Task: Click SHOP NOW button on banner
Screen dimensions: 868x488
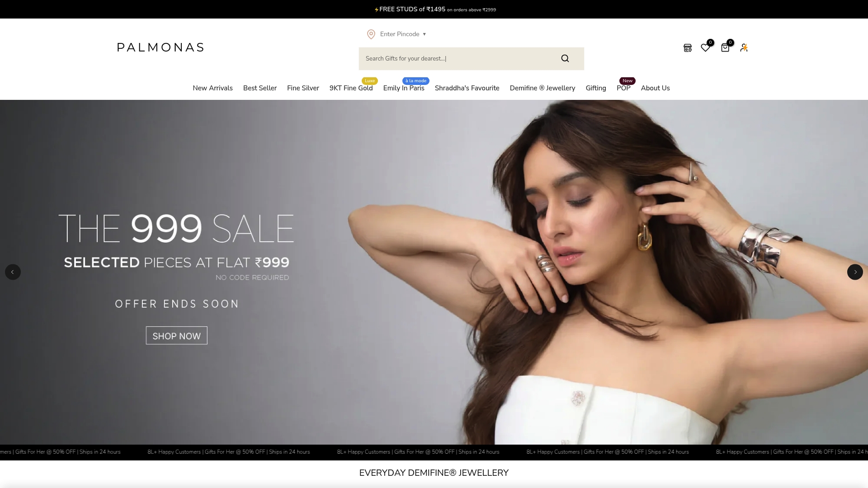Action: (x=176, y=336)
